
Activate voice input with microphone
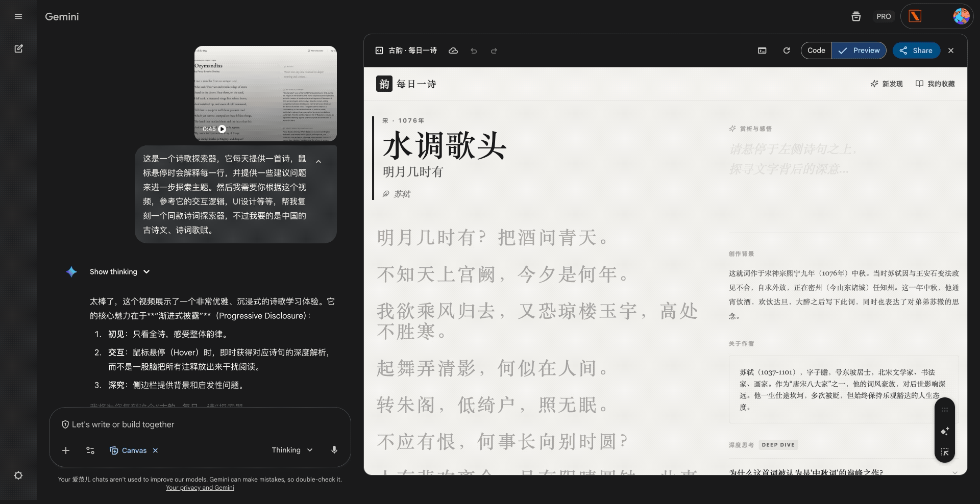[334, 450]
